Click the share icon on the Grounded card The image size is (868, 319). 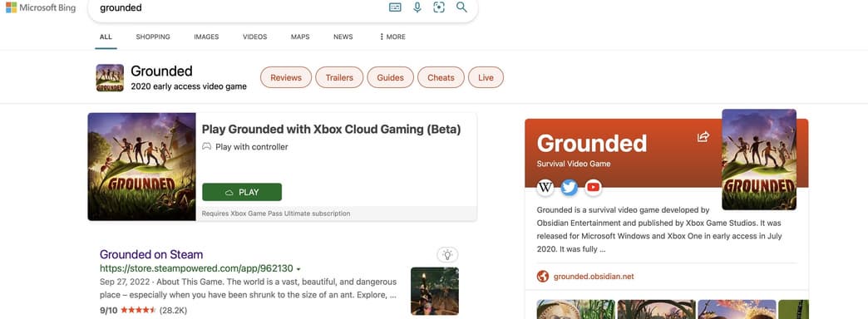[x=703, y=136]
